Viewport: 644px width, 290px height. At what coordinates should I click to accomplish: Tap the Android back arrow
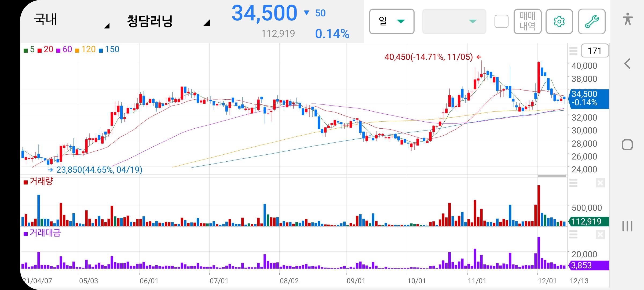pos(627,64)
